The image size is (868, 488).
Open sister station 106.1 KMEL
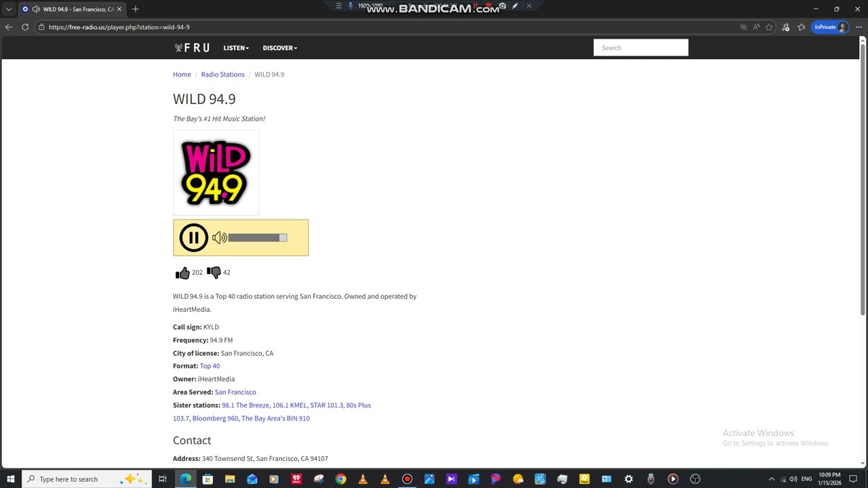point(290,405)
